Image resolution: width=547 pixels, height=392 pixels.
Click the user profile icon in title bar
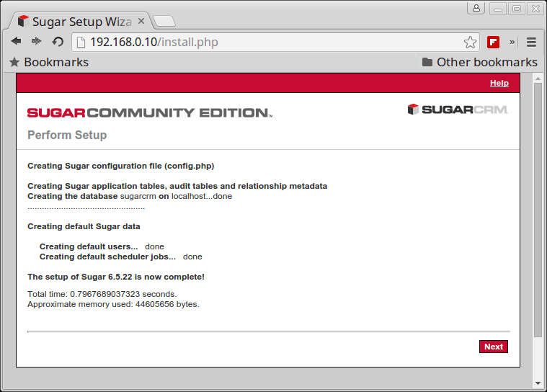pos(476,8)
